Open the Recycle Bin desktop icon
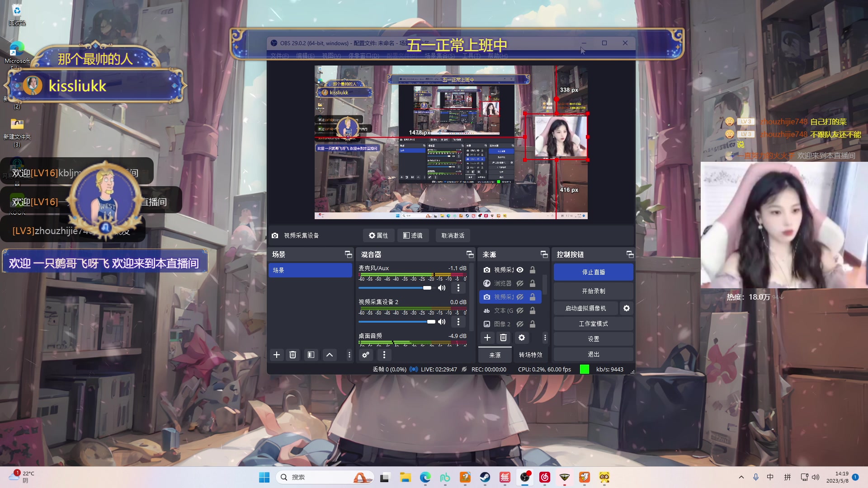The height and width of the screenshot is (488, 868). click(x=17, y=14)
